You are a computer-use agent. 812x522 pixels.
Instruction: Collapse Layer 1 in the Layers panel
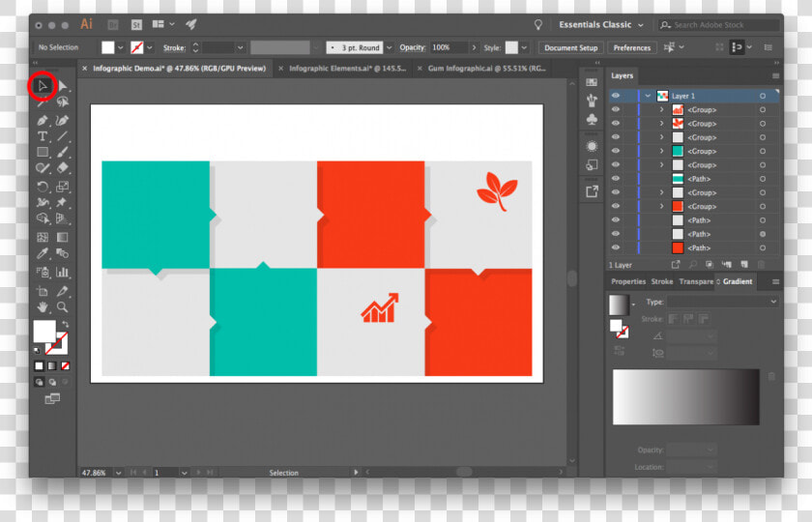tap(648, 96)
